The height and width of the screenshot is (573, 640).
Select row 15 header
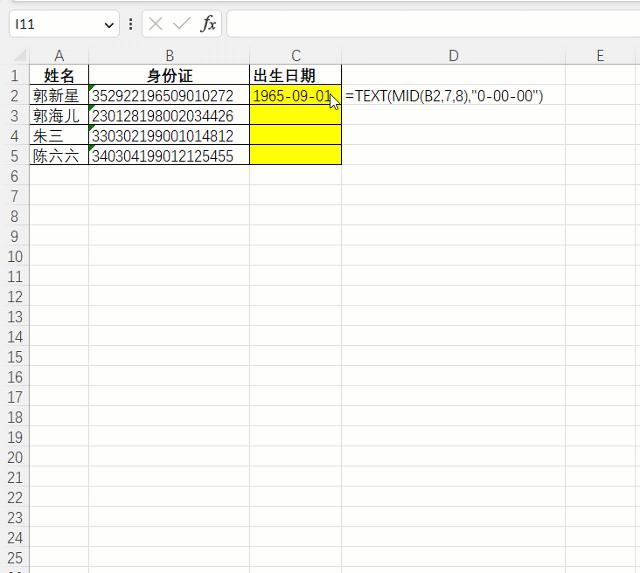click(15, 357)
